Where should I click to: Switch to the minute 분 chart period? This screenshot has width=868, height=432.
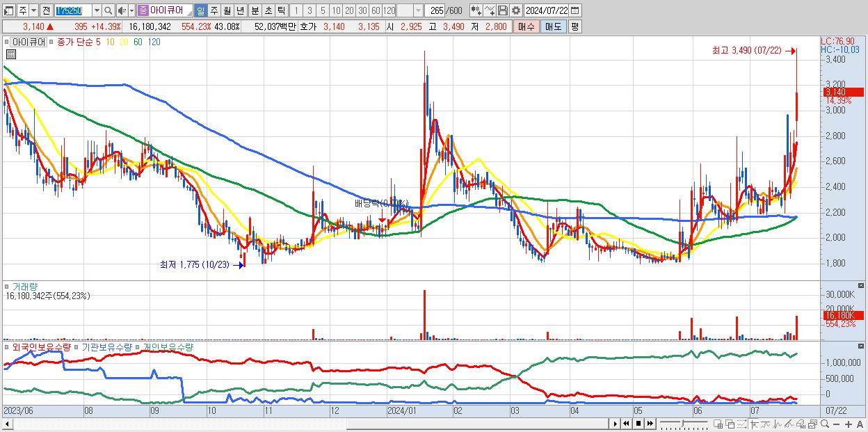coord(254,10)
